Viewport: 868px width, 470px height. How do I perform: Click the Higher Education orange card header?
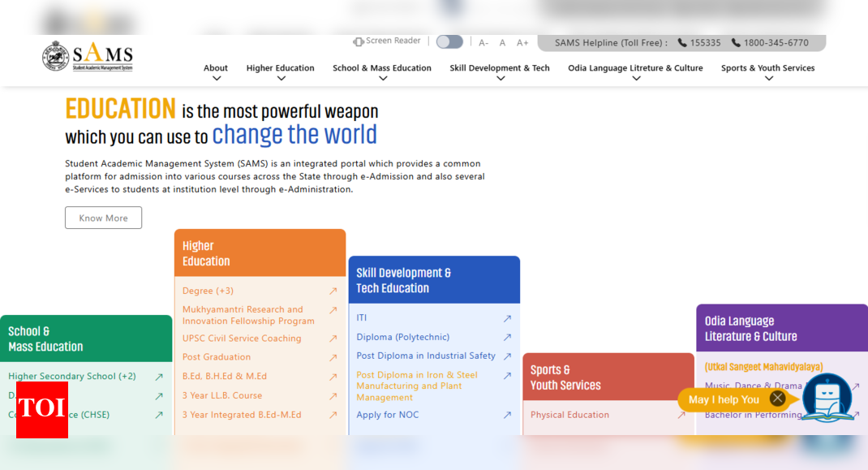260,252
